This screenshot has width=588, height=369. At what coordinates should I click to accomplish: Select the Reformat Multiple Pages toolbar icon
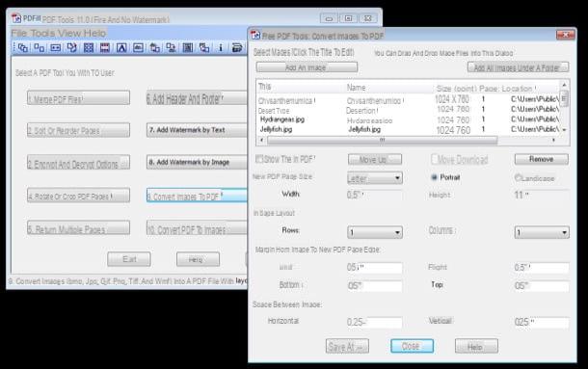(89, 47)
